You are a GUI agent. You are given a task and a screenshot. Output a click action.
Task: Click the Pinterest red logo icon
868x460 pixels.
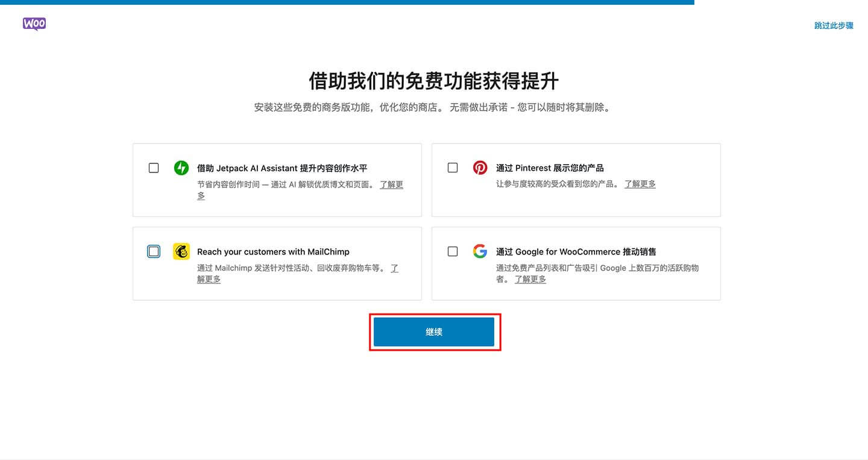tap(480, 168)
